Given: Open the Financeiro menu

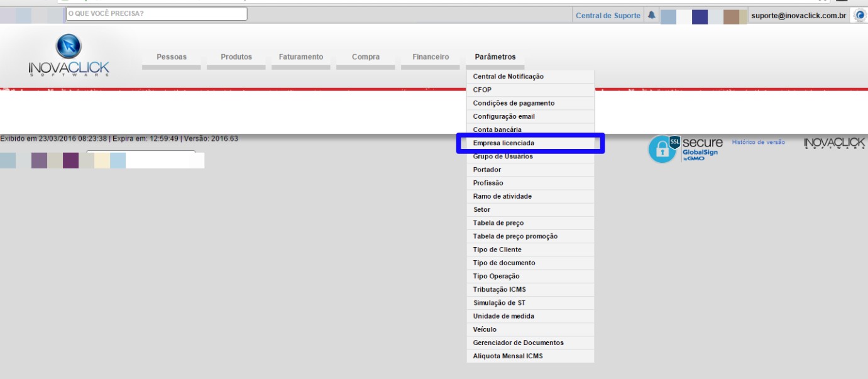Looking at the screenshot, I should point(431,57).
